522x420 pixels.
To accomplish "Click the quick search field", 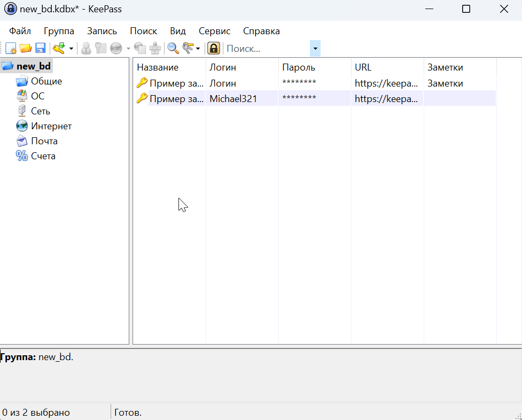I will point(267,49).
